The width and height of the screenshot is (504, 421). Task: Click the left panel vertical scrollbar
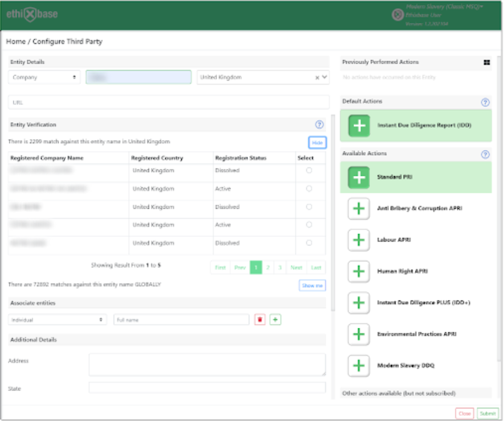pyautogui.click(x=332, y=213)
